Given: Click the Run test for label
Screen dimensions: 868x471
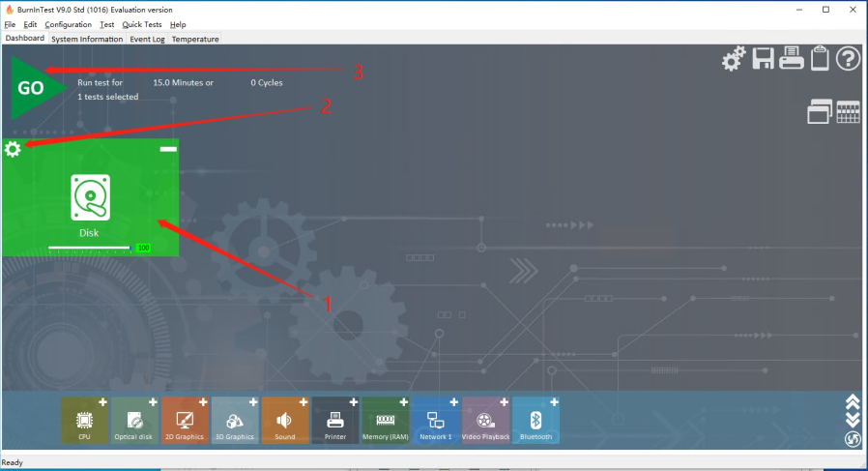Looking at the screenshot, I should coord(101,82).
